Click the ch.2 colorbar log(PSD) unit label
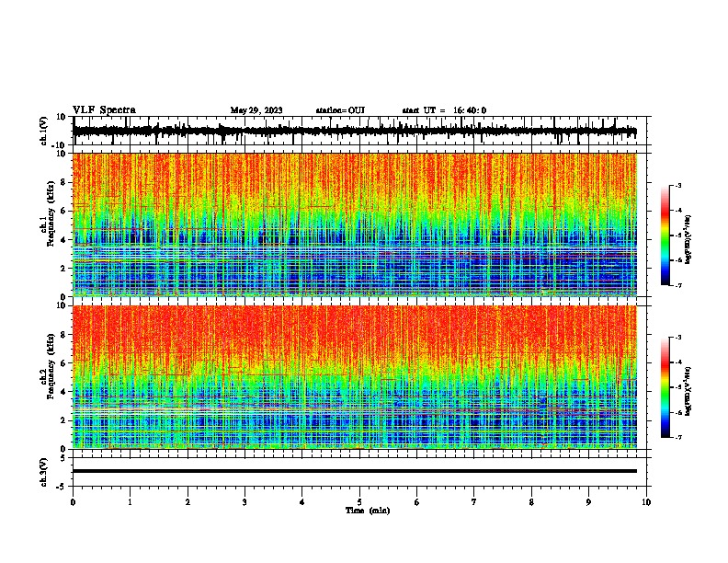The height and width of the screenshot is (563, 728). 688,392
